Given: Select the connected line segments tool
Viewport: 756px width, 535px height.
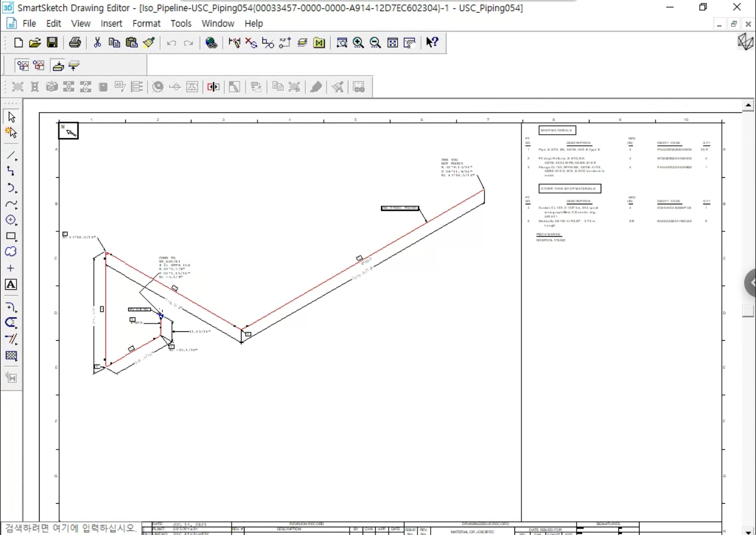Looking at the screenshot, I should pos(11,172).
